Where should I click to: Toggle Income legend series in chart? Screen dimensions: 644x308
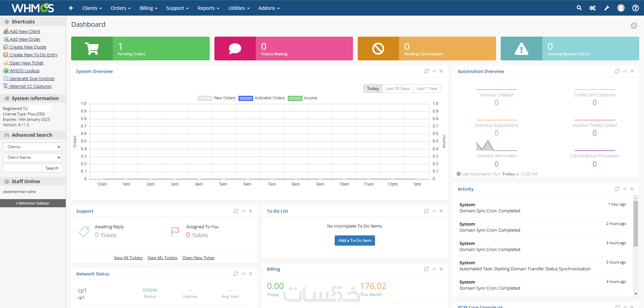point(303,98)
